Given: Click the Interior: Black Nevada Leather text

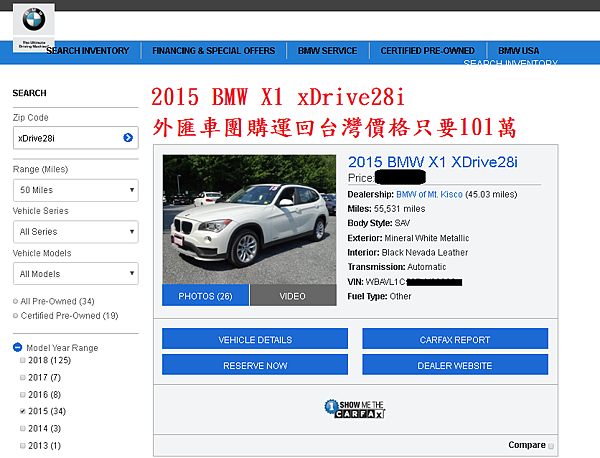Looking at the screenshot, I should click(x=408, y=253).
